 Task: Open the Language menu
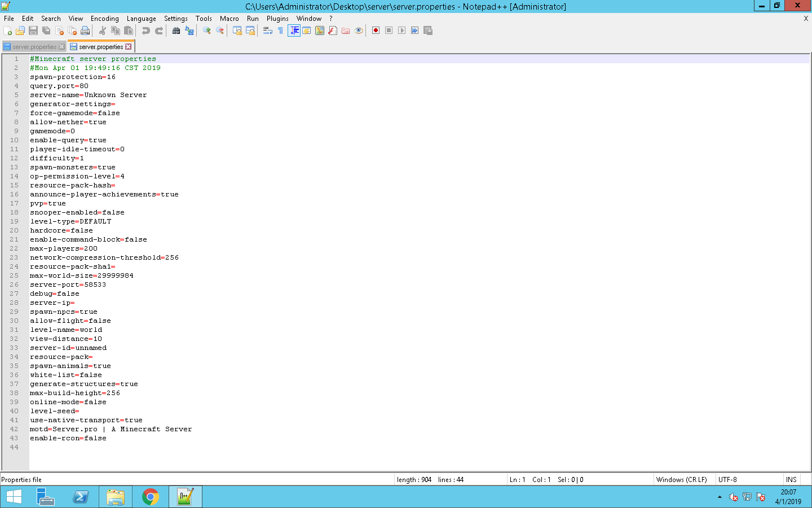(141, 19)
